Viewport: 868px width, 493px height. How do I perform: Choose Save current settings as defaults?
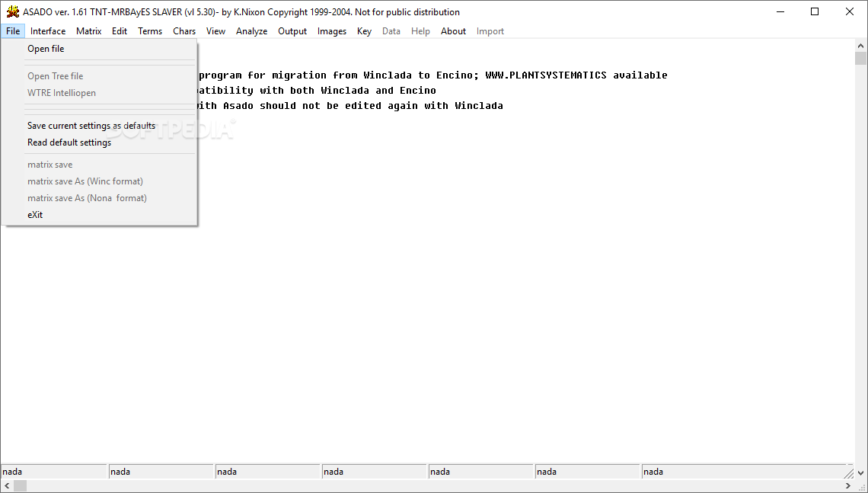[x=99, y=126]
